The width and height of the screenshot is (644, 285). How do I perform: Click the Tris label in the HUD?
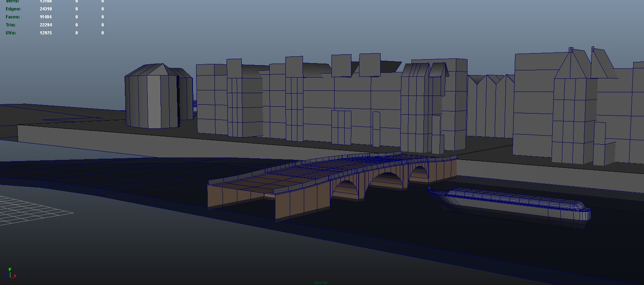coord(11,25)
